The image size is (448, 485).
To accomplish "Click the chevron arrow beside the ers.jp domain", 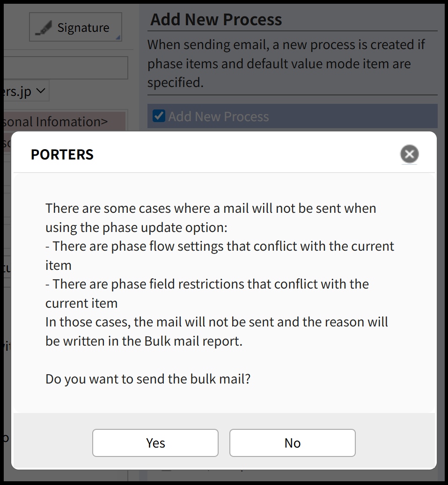I will (x=41, y=90).
